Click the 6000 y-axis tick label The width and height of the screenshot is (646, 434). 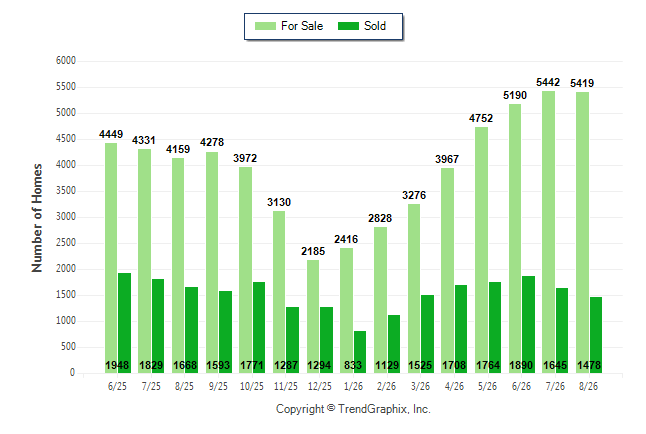(66, 61)
